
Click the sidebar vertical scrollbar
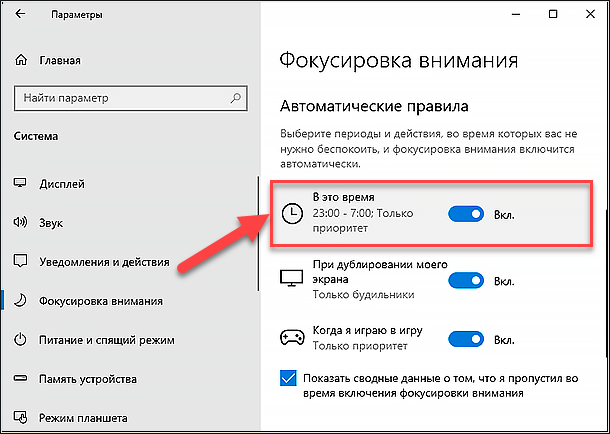pyautogui.click(x=258, y=233)
